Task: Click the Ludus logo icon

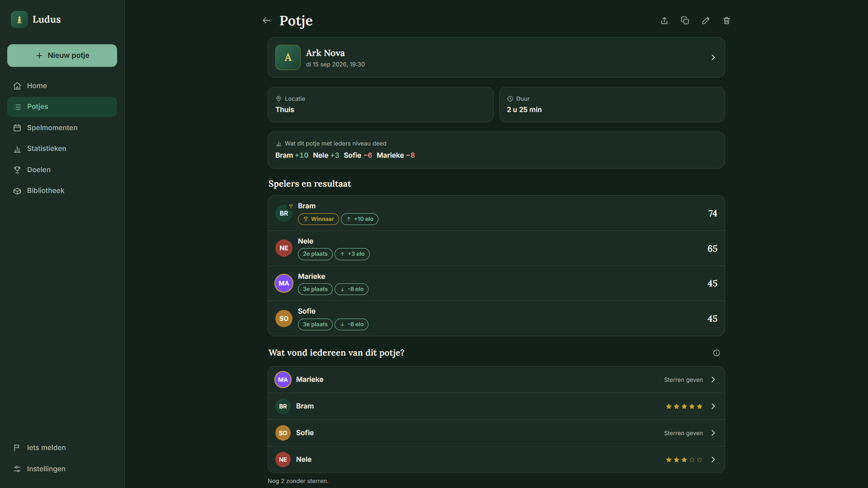Action: pos(19,19)
